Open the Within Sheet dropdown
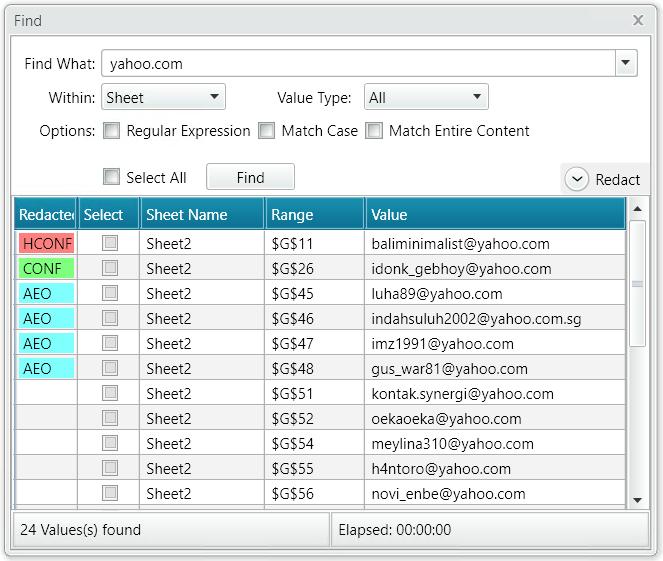This screenshot has height=561, width=663. coord(163,97)
